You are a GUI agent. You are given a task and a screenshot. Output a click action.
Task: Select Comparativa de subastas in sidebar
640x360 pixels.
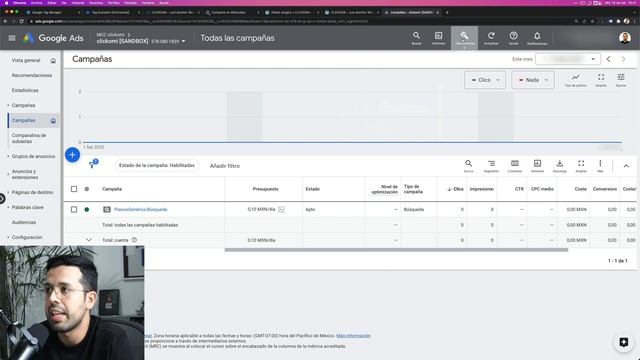click(x=29, y=138)
